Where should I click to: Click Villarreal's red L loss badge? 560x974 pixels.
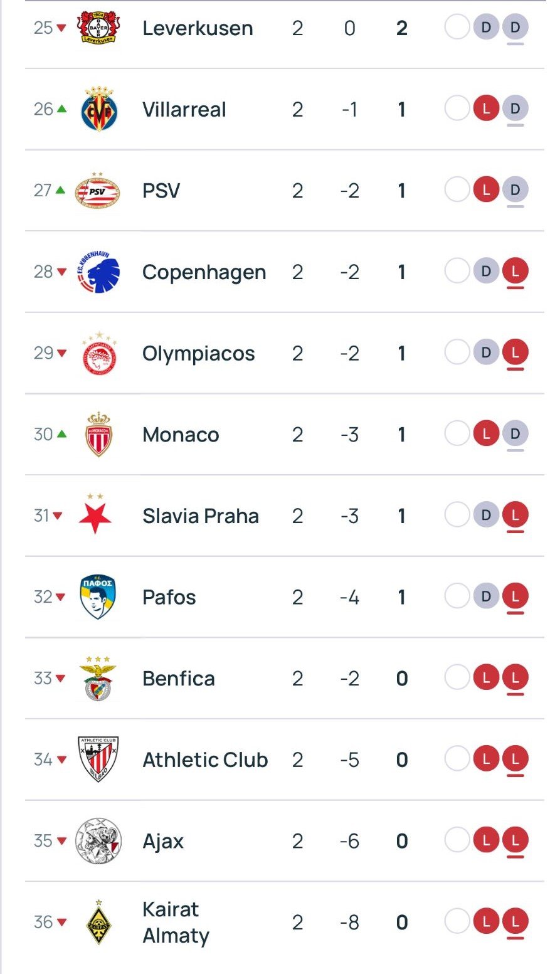click(x=486, y=109)
